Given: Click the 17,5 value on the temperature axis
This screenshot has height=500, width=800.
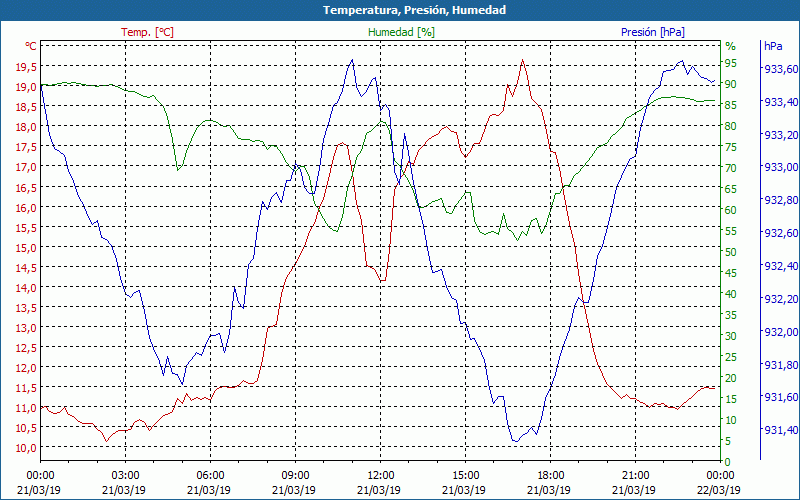Looking at the screenshot, I should pos(24,146).
